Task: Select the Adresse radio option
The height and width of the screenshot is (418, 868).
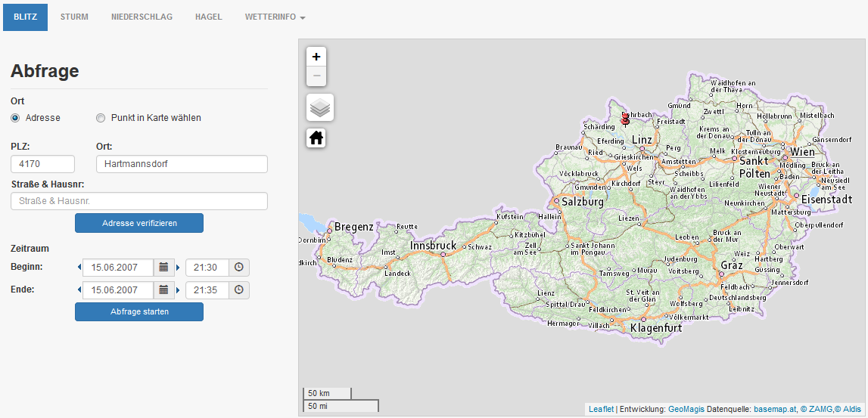Action: coord(15,118)
